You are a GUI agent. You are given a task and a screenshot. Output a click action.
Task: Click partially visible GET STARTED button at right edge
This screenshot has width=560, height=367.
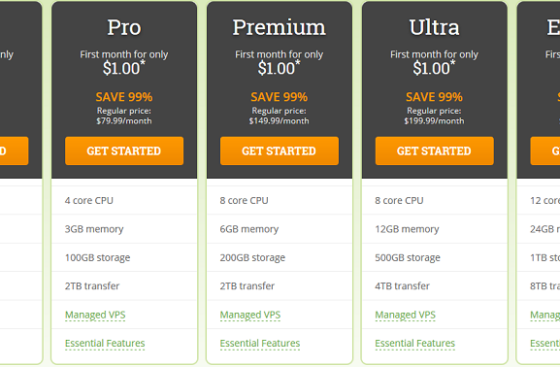[545, 151]
